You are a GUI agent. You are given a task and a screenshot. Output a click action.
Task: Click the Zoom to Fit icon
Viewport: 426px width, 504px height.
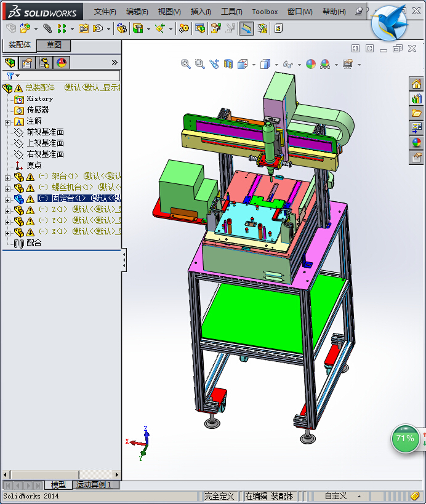click(x=185, y=64)
